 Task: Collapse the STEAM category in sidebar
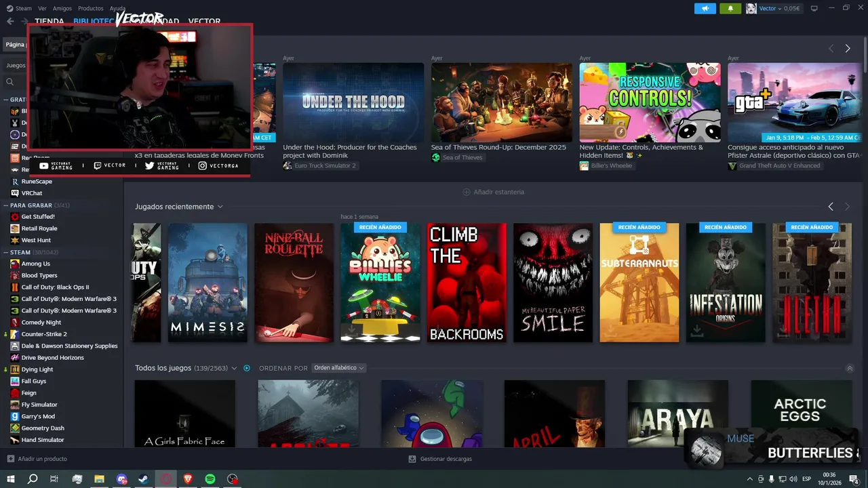pos(5,252)
